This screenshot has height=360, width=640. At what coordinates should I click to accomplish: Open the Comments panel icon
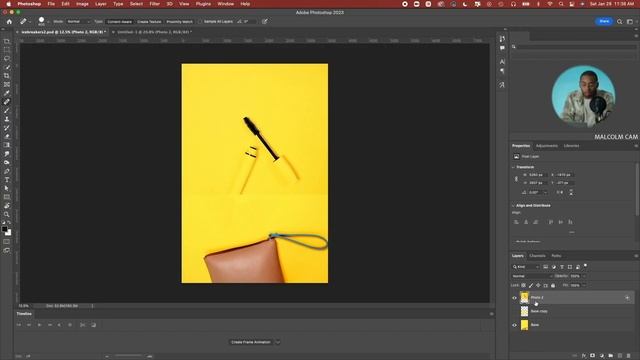click(x=502, y=48)
